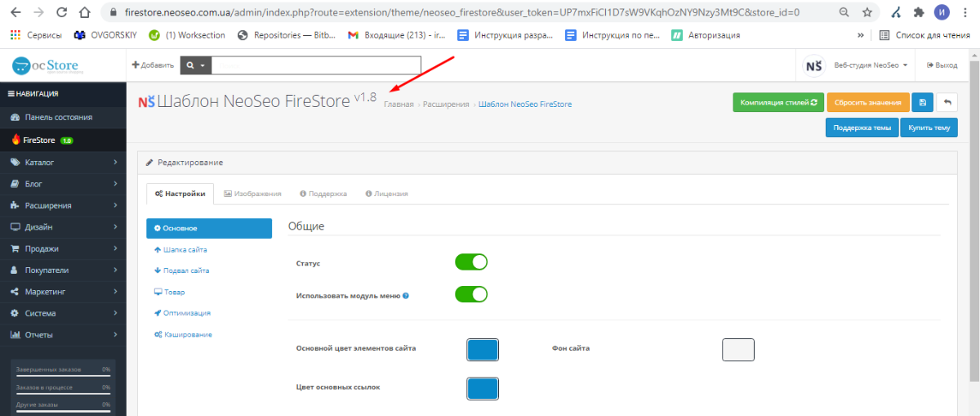The height and width of the screenshot is (416, 980).
Task: Expand the Расширения menu
Action: coord(63,205)
